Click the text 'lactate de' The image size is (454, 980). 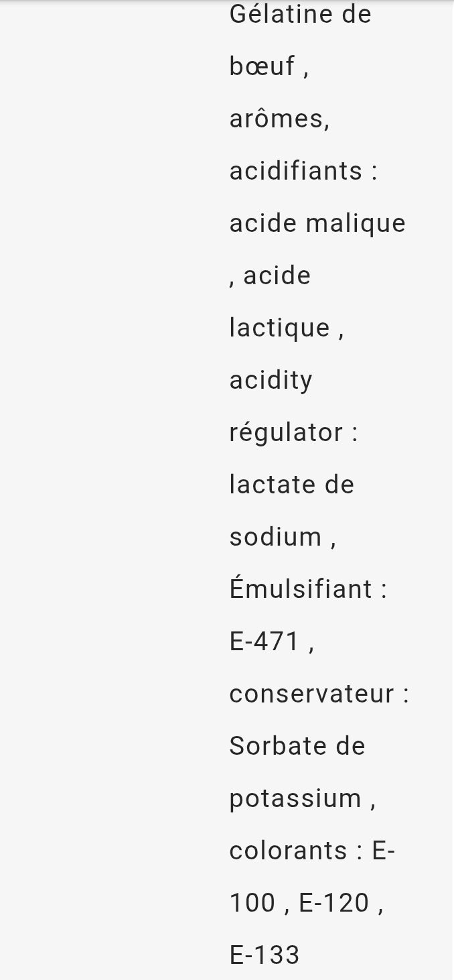pyautogui.click(x=292, y=485)
